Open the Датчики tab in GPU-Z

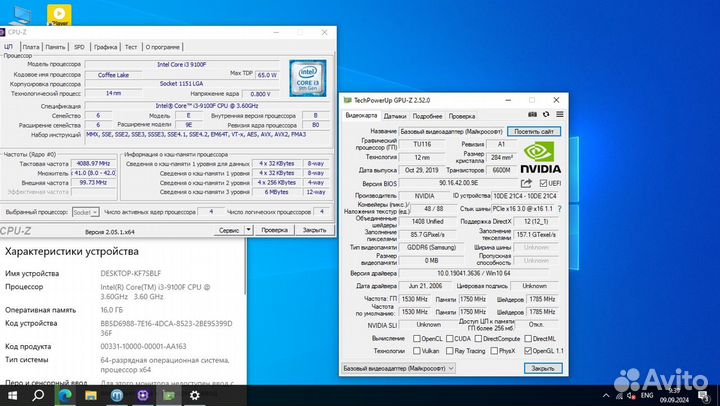[x=395, y=116]
